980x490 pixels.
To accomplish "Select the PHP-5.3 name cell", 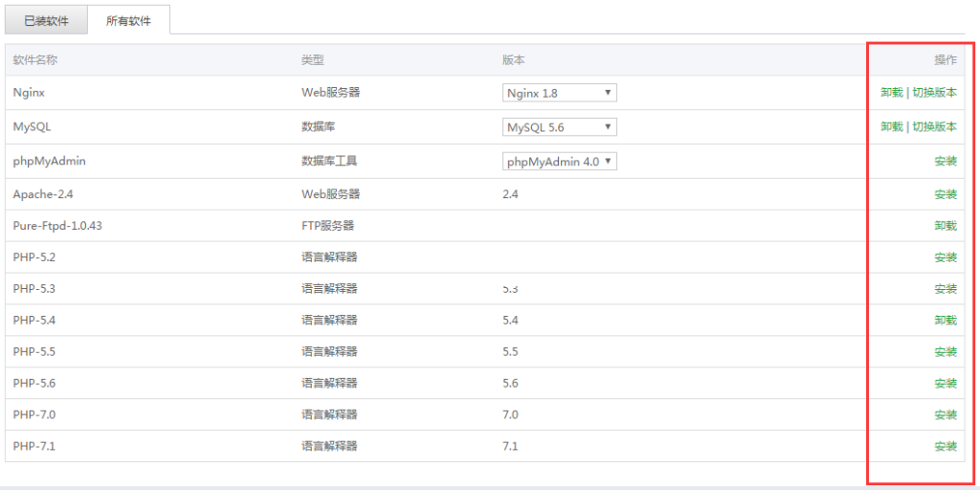I will 34,289.
